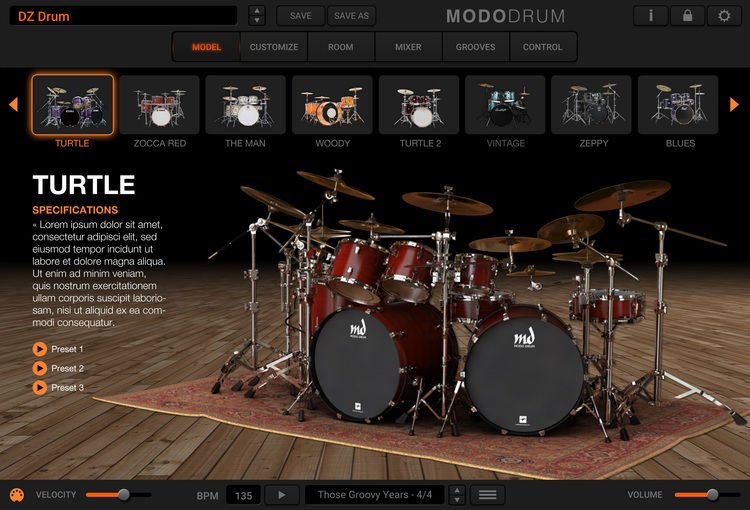This screenshot has height=510, width=750.
Task: Click the ZOCCA RED kit name label
Action: (x=160, y=143)
